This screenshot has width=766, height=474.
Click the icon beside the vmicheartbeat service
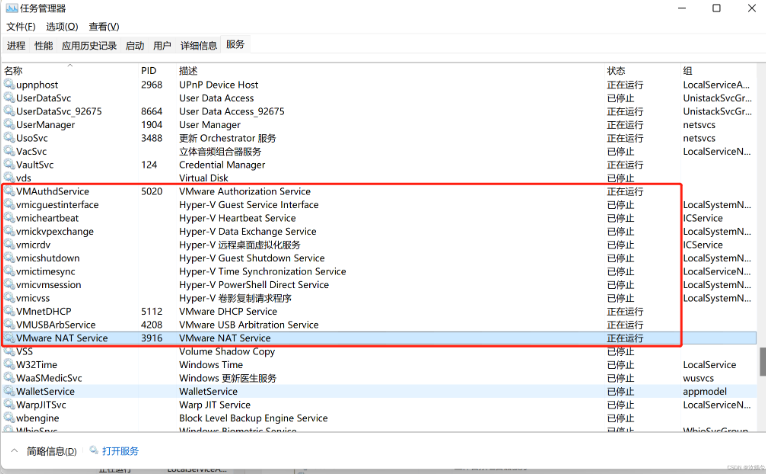click(x=9, y=218)
